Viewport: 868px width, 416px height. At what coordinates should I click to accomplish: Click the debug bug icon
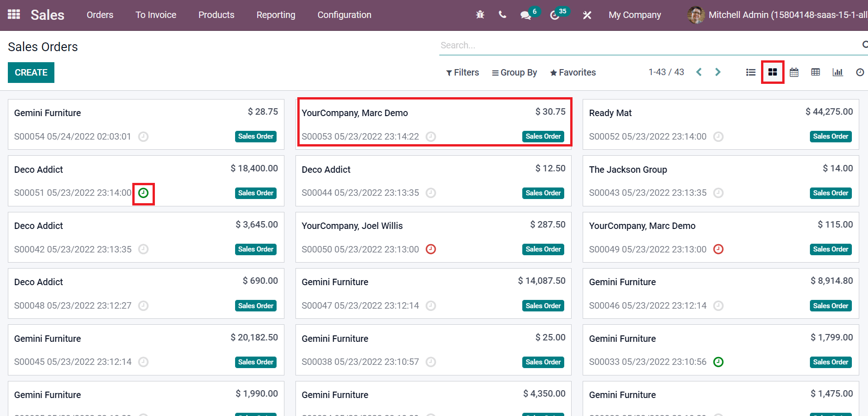[x=480, y=15]
